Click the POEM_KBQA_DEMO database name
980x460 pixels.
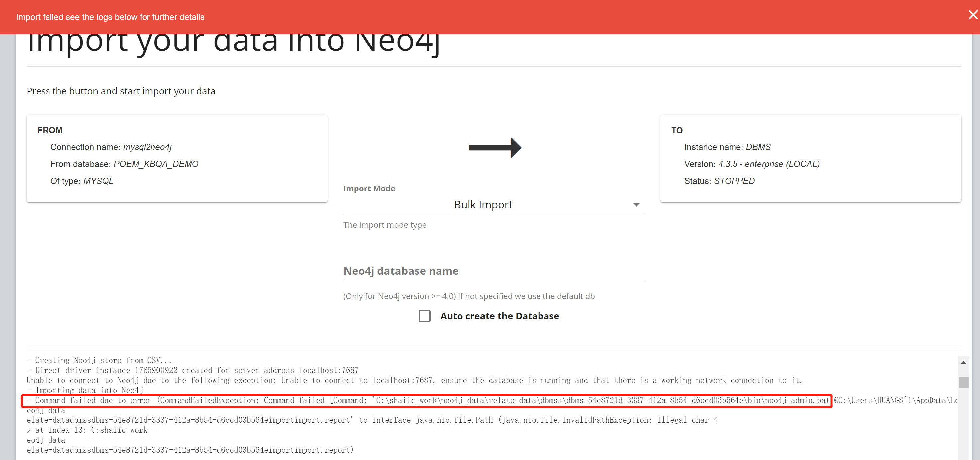coord(155,164)
